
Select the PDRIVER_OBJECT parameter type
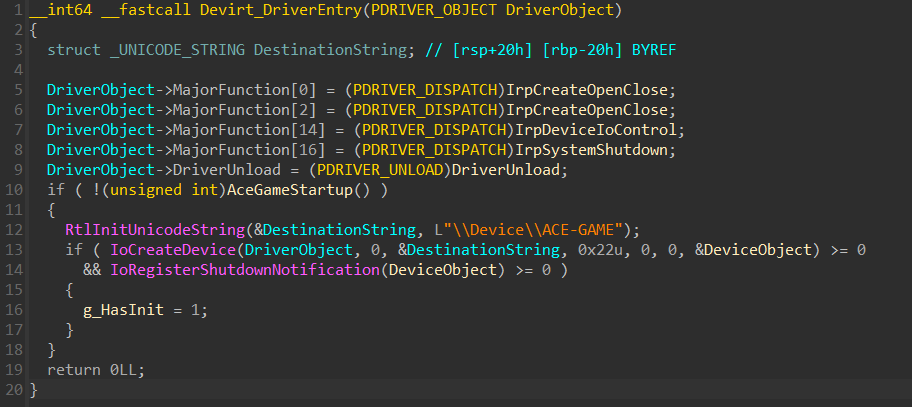(433, 10)
